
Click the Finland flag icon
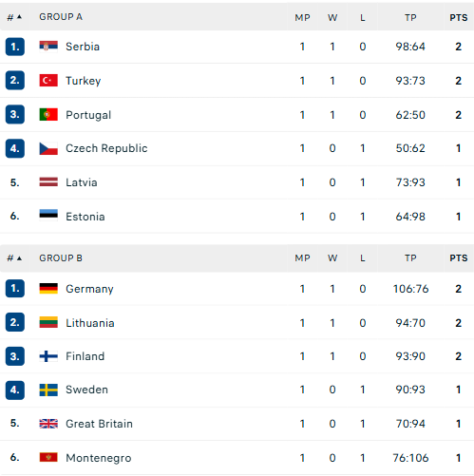48,356
